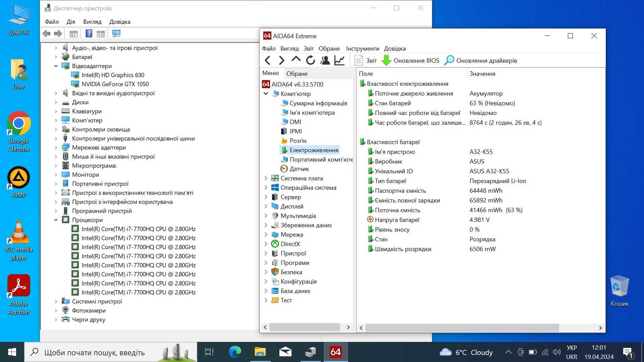Expand Мультимедіа node in AIDA64
This screenshot has width=644, height=362.
click(266, 216)
